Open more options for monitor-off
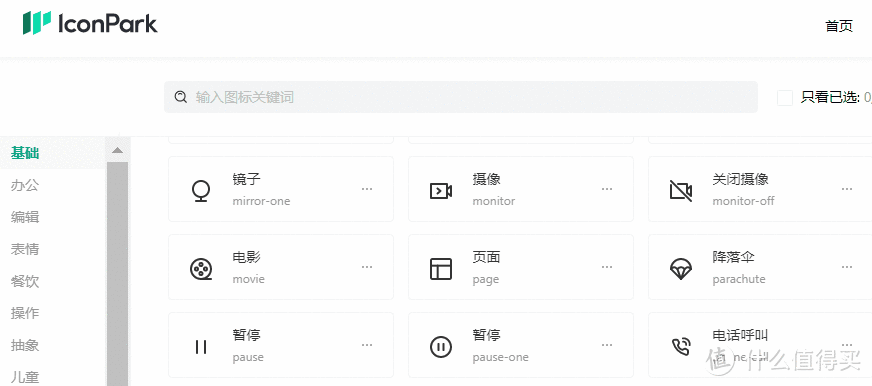The height and width of the screenshot is (386, 872). (846, 189)
